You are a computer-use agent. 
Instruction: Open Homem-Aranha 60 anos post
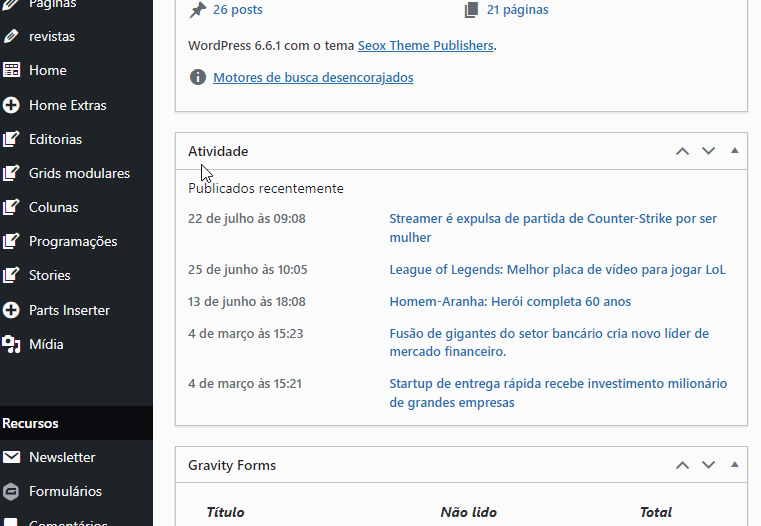(510, 301)
